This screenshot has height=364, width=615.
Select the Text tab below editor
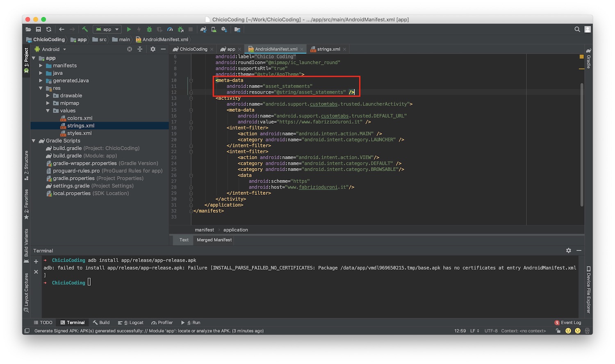coord(184,240)
